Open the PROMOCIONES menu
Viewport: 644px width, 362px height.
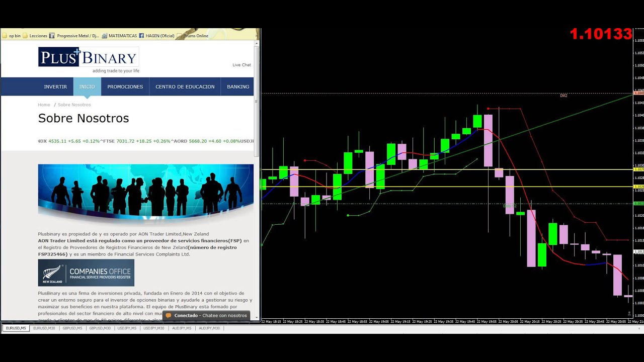(x=125, y=87)
